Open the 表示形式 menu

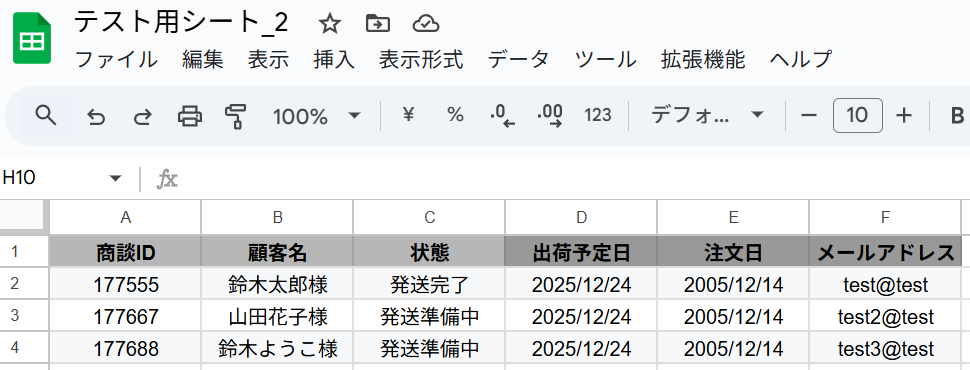click(421, 60)
